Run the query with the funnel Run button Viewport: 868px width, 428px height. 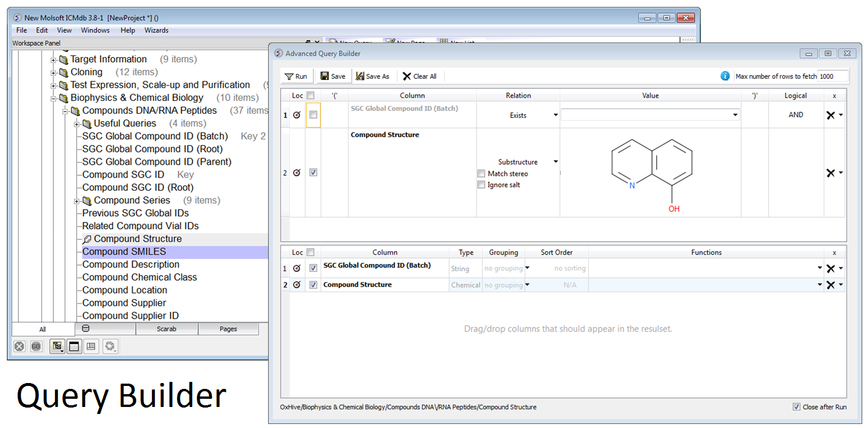(296, 76)
